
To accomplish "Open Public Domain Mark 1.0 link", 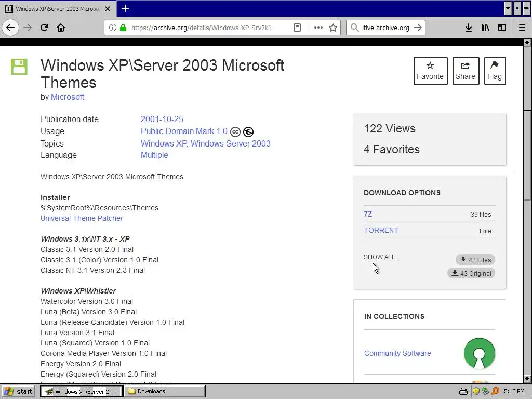I will (184, 131).
